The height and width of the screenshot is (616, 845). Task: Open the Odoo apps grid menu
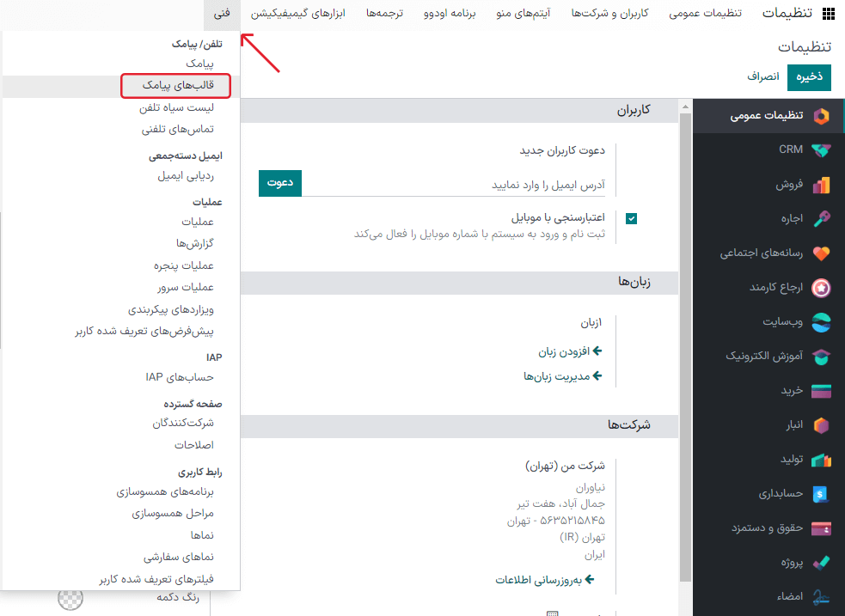click(x=829, y=13)
